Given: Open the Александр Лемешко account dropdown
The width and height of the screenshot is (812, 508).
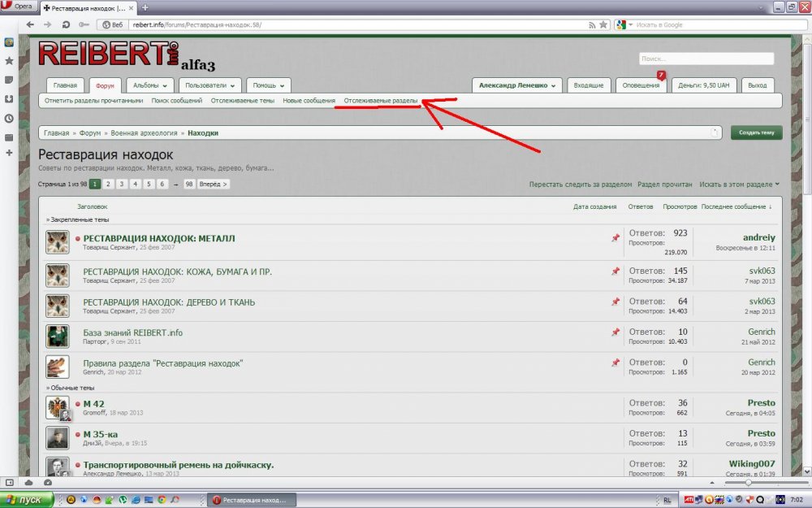Looking at the screenshot, I should pos(519,85).
